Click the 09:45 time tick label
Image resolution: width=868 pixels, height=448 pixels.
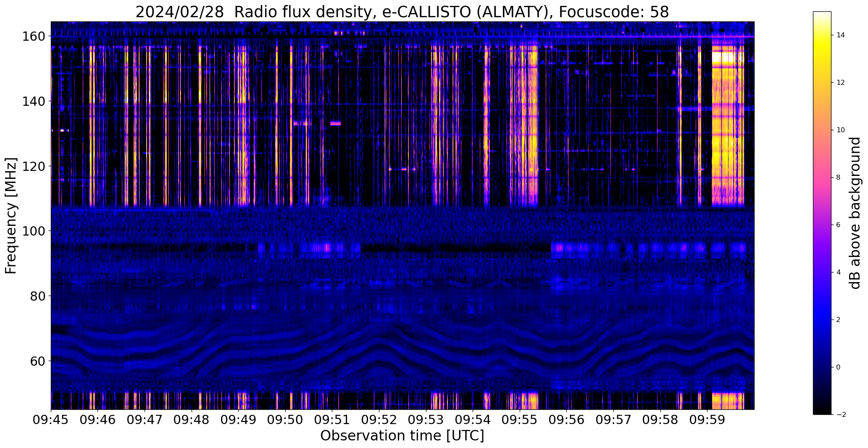(51, 419)
